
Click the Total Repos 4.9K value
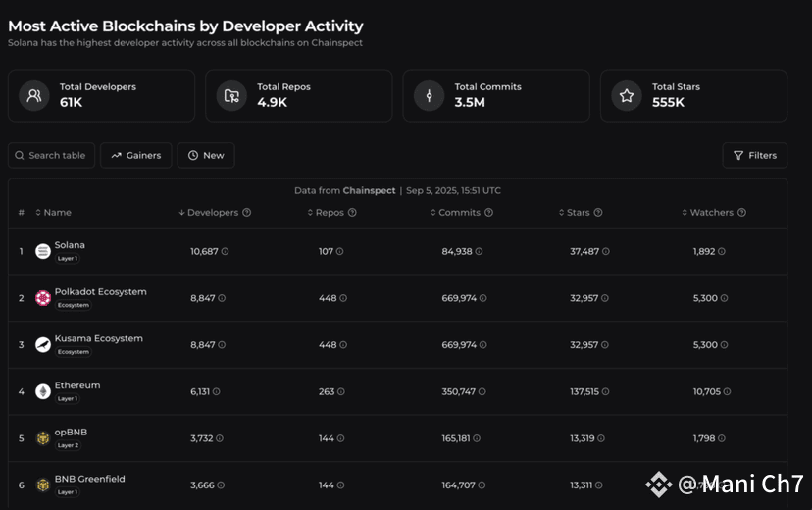(272, 103)
